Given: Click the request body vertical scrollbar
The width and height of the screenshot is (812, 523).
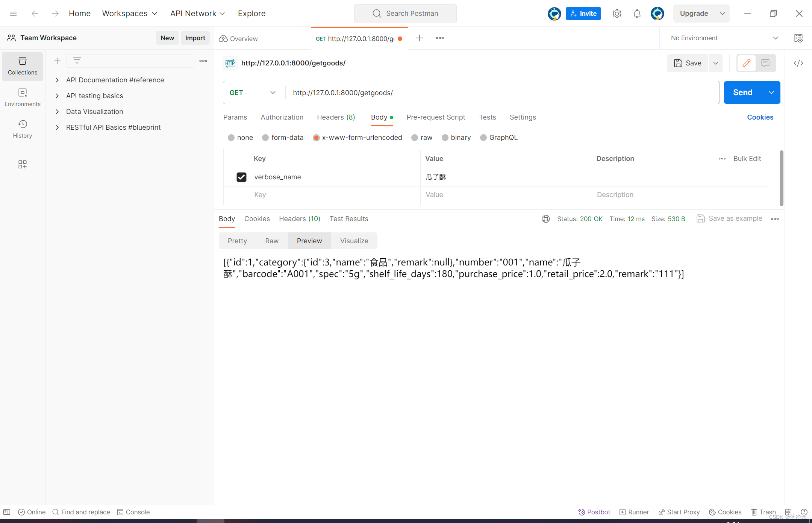Looking at the screenshot, I should coord(782,178).
